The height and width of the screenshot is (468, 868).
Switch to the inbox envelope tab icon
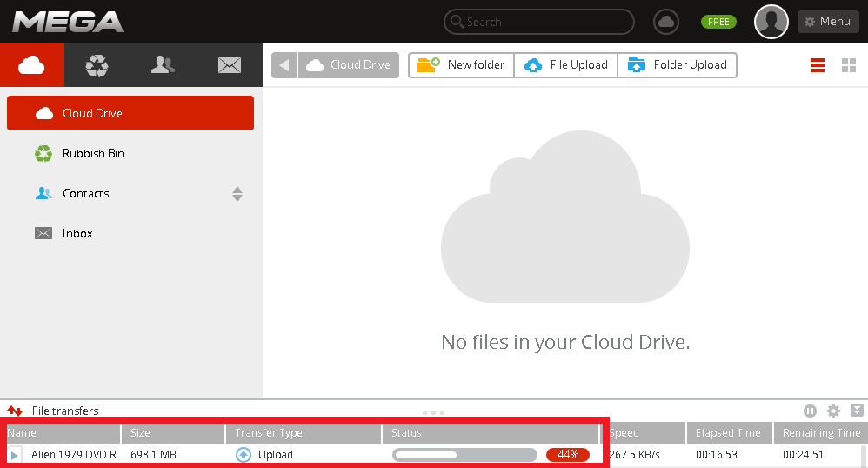[230, 65]
